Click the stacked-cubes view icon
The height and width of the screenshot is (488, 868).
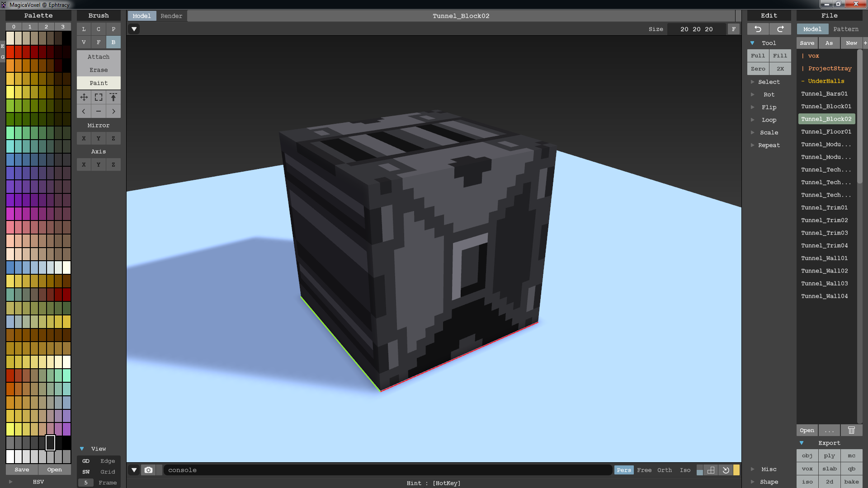711,470
